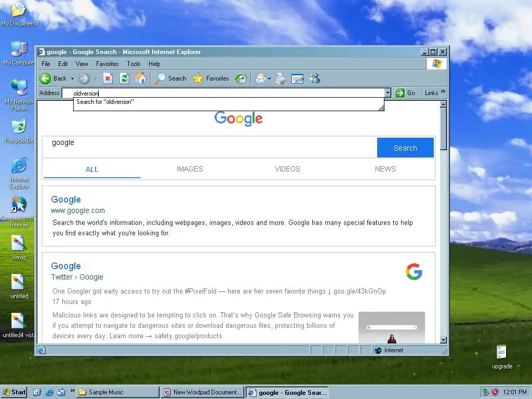Screen dimensions: 532x399
Task: Switch to the NEWS results tab
Action: 385,169
